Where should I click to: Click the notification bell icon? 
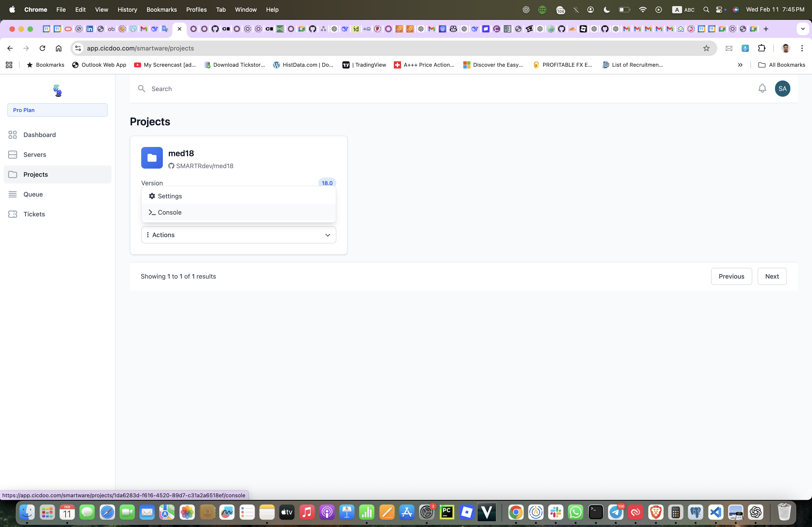coord(762,89)
